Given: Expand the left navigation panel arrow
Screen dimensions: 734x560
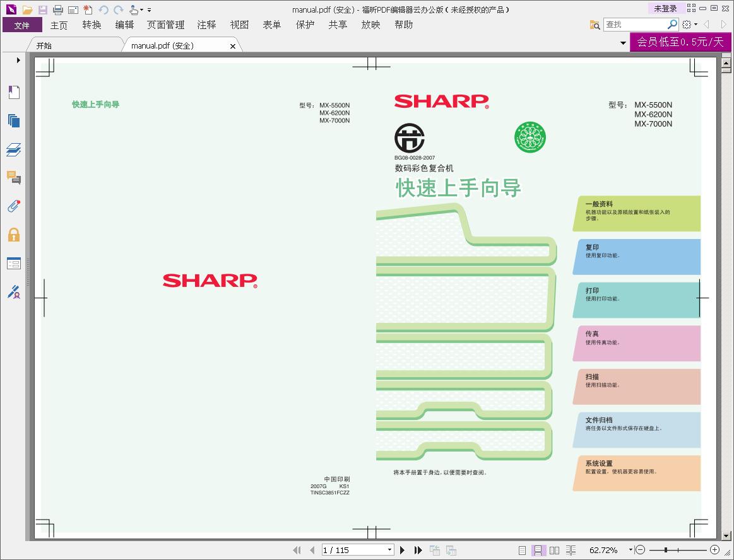Looking at the screenshot, I should [18, 60].
